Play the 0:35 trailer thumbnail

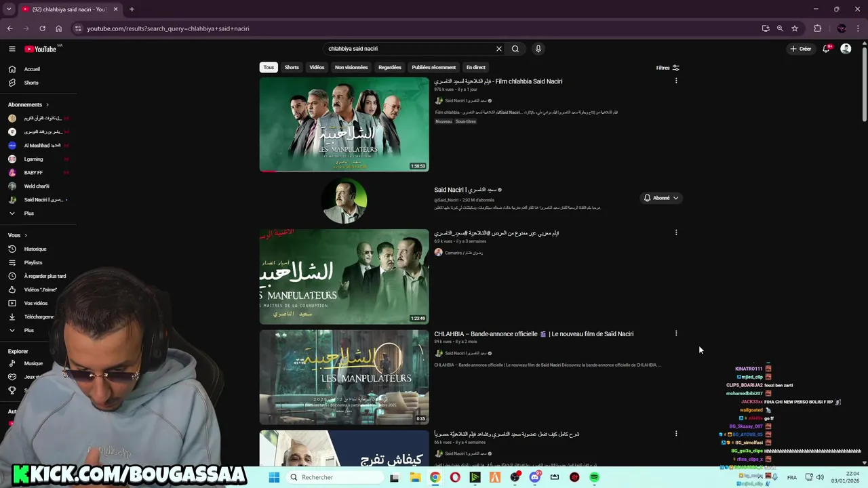[x=344, y=377]
